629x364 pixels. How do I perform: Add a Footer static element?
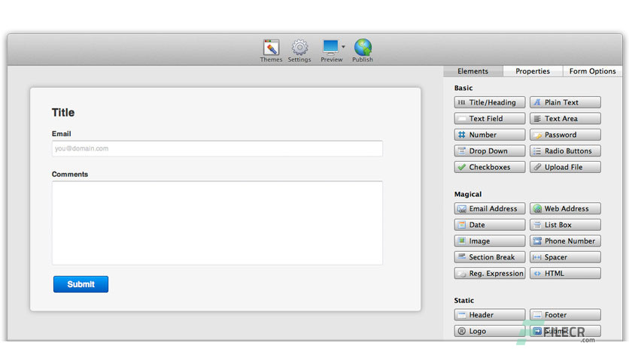[x=565, y=314]
